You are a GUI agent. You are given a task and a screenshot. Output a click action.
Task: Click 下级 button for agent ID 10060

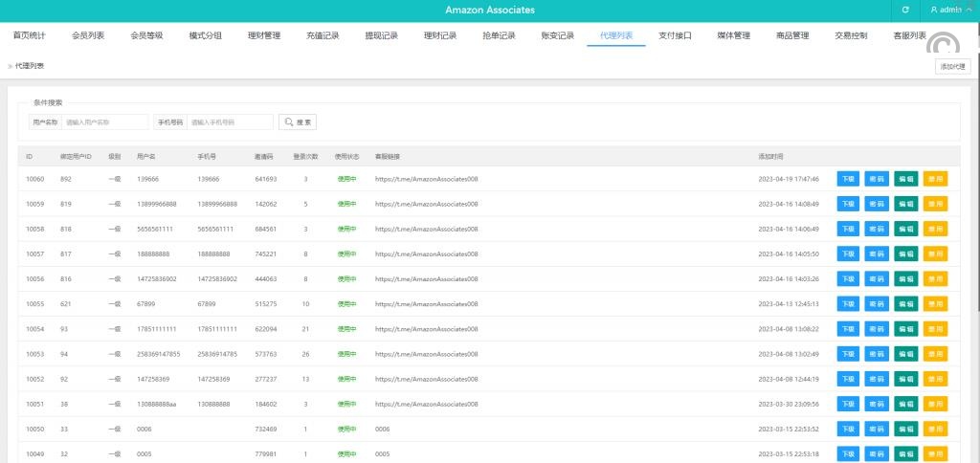coord(848,179)
